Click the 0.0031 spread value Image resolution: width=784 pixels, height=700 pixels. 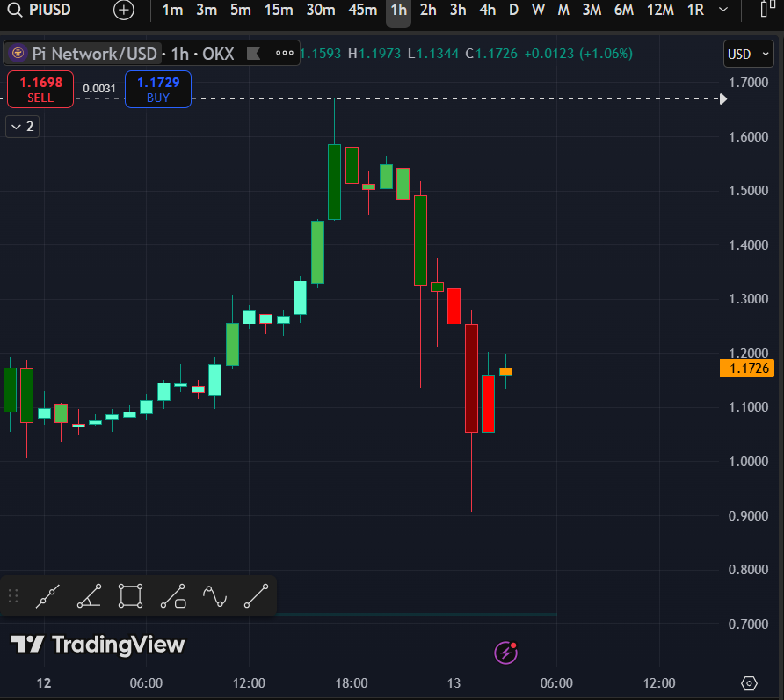[99, 89]
